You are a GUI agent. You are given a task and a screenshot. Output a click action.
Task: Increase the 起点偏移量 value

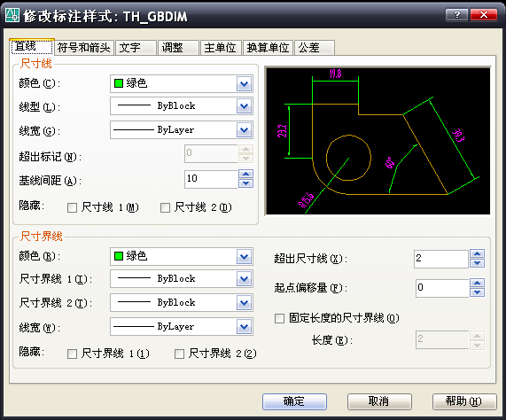pos(478,284)
